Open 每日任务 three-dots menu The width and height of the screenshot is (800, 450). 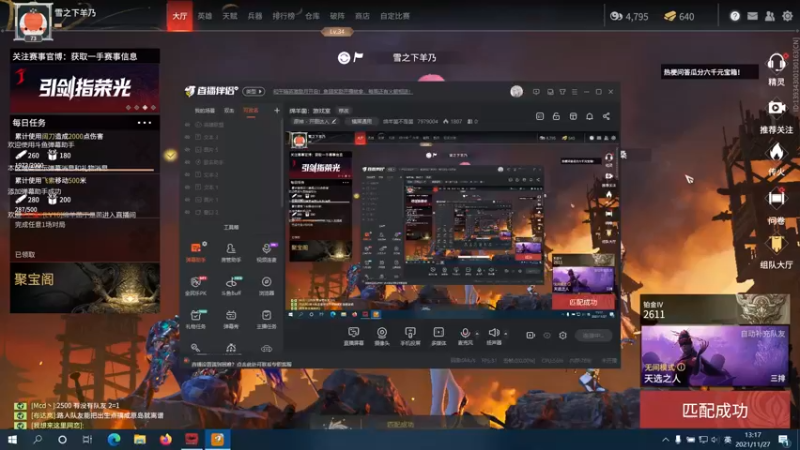[144, 123]
